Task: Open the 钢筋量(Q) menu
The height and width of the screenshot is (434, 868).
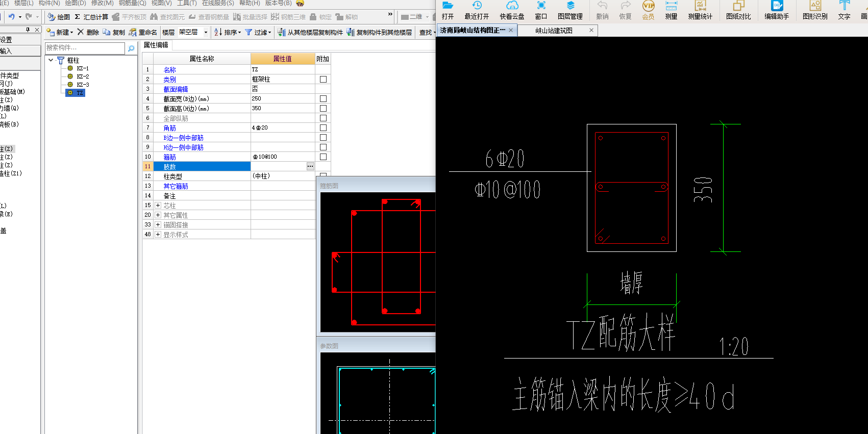Action: 132,3
